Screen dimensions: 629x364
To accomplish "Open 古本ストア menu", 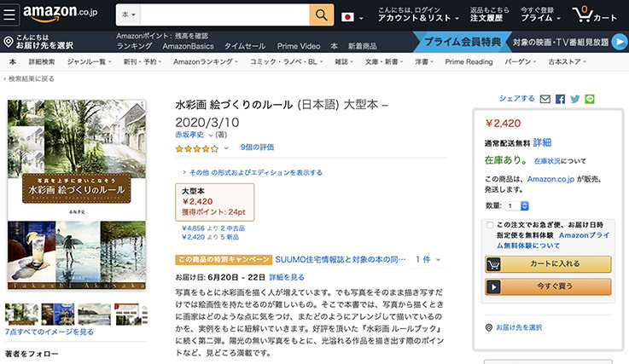I will 567,61.
